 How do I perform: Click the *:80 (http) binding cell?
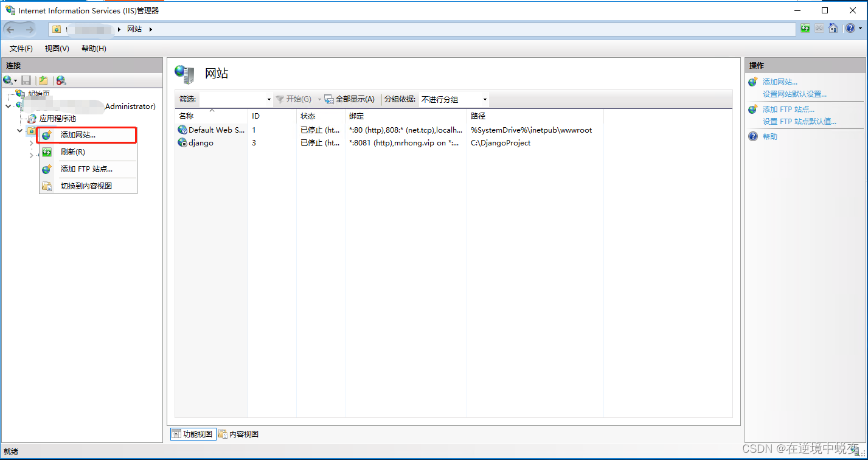tap(406, 130)
